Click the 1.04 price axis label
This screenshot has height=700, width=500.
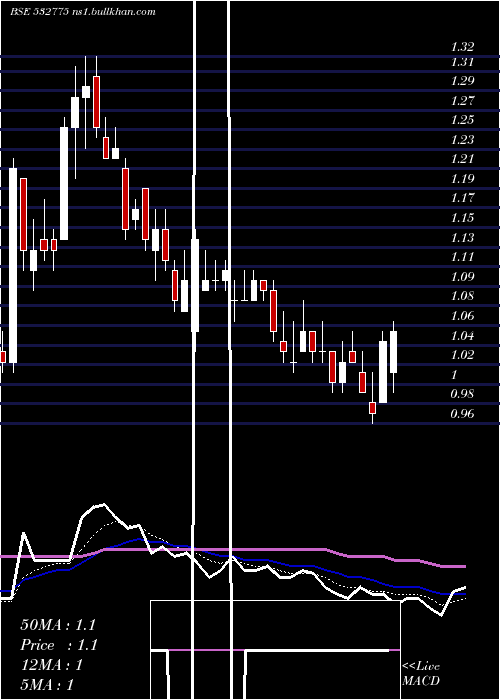point(462,336)
